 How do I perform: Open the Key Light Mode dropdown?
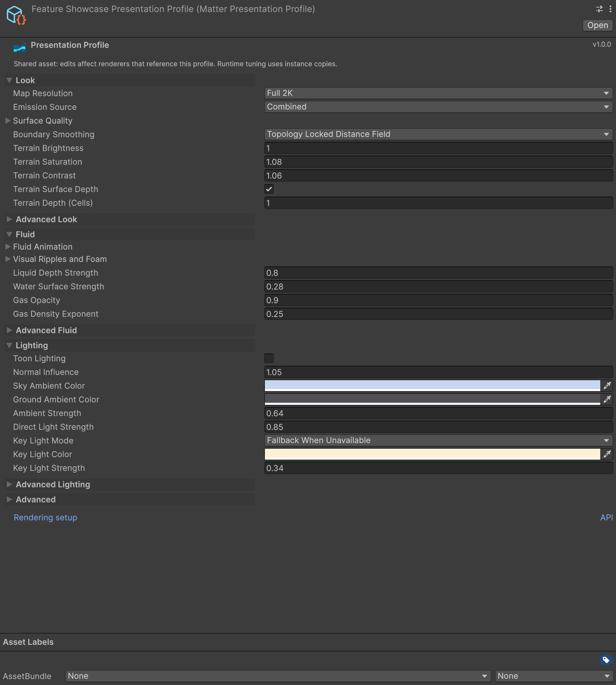pyautogui.click(x=438, y=440)
